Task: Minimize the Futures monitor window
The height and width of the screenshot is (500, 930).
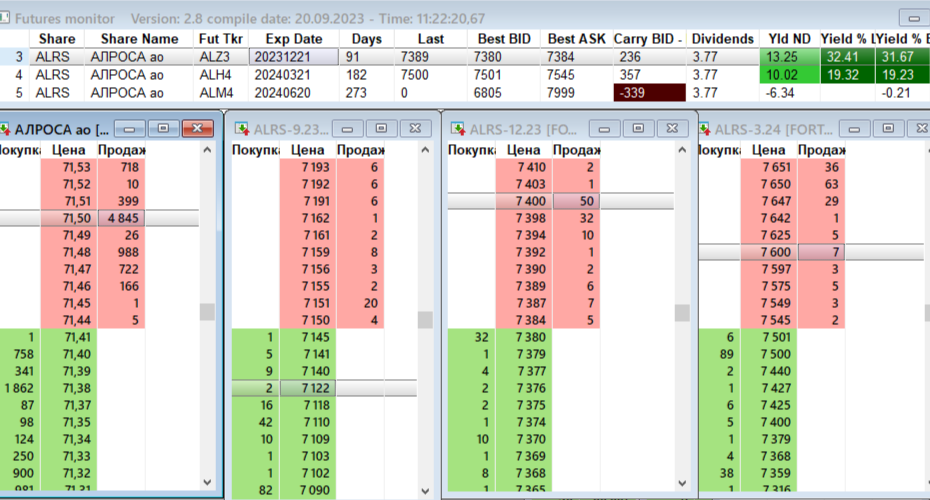Action: point(914,18)
